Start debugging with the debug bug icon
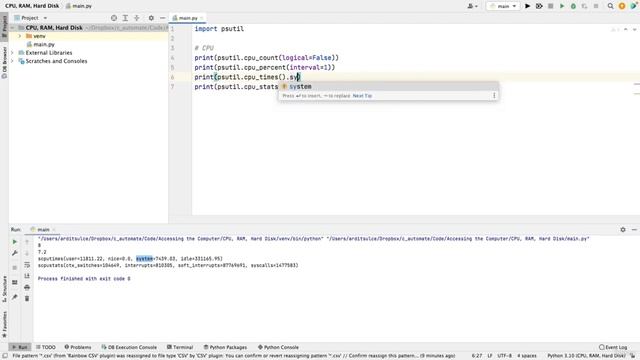640x360 pixels. [x=539, y=6]
